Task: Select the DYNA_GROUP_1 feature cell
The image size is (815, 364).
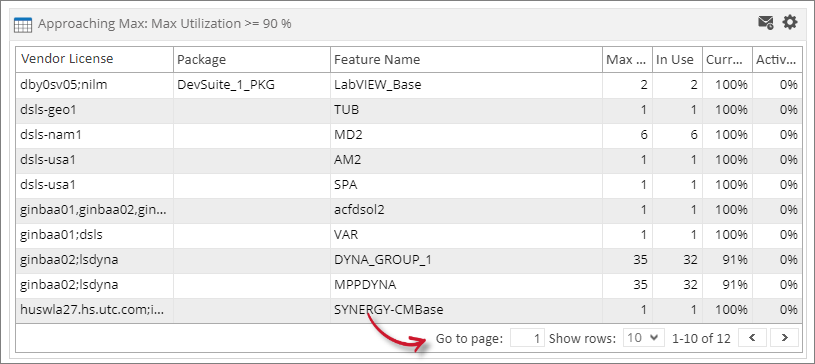Action: coord(467,260)
